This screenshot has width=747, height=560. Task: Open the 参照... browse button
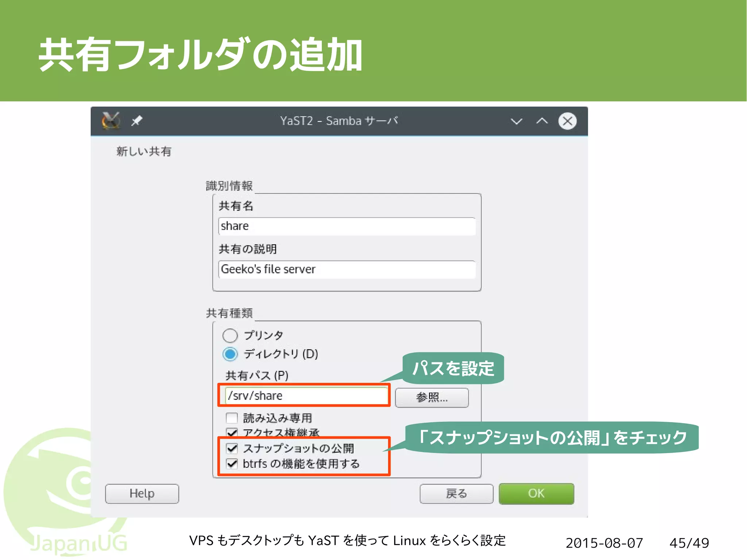[x=432, y=397]
